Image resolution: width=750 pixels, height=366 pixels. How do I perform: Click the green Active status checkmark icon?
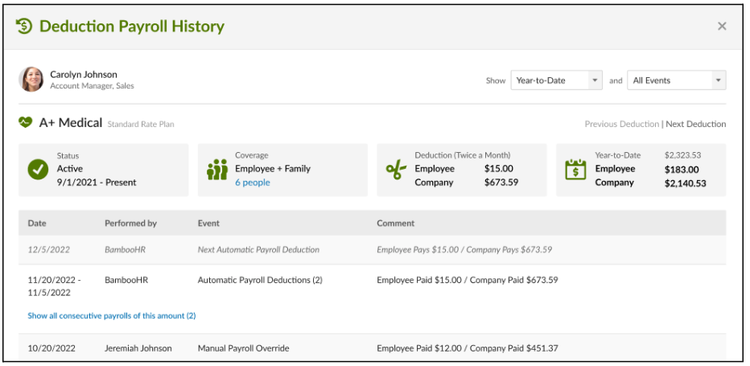[x=38, y=170]
